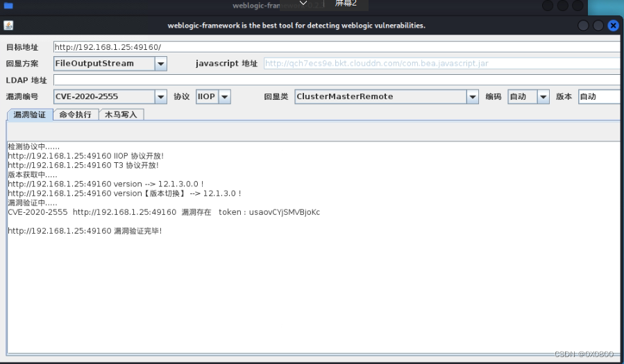
Task: Open the CVE-2020-2555 vulnerability dropdown arrow
Action: point(161,96)
